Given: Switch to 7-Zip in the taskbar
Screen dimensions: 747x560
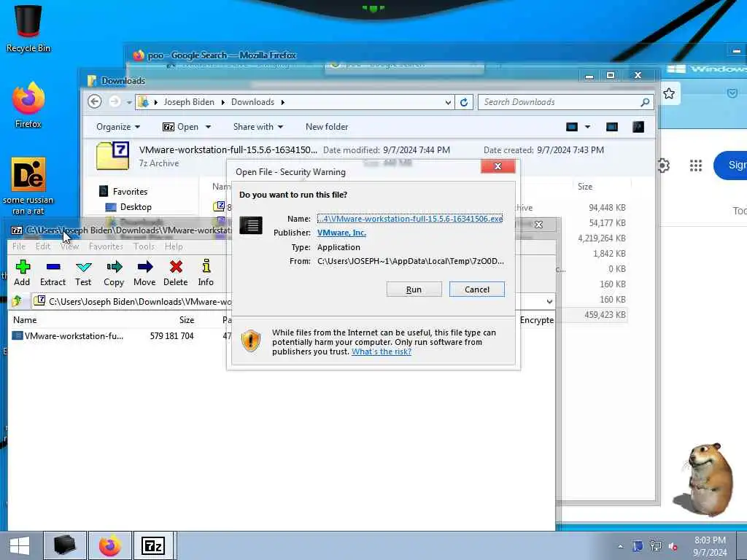Looking at the screenshot, I should coord(153,545).
